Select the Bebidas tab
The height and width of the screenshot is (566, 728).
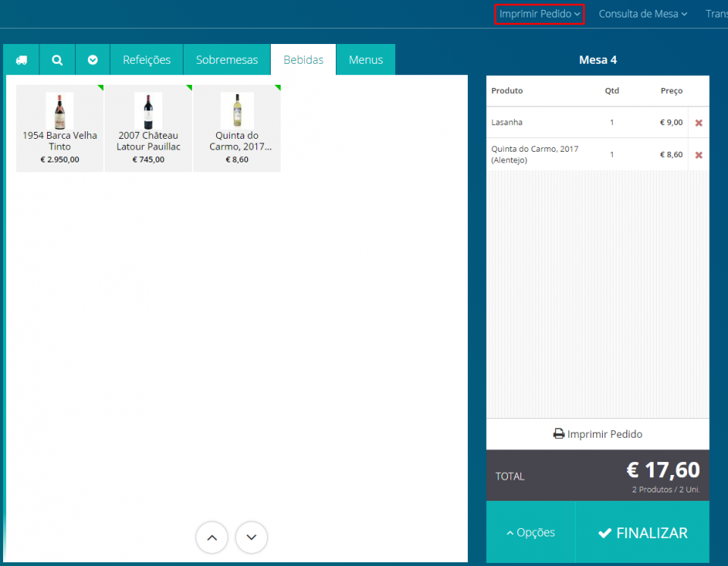(303, 60)
